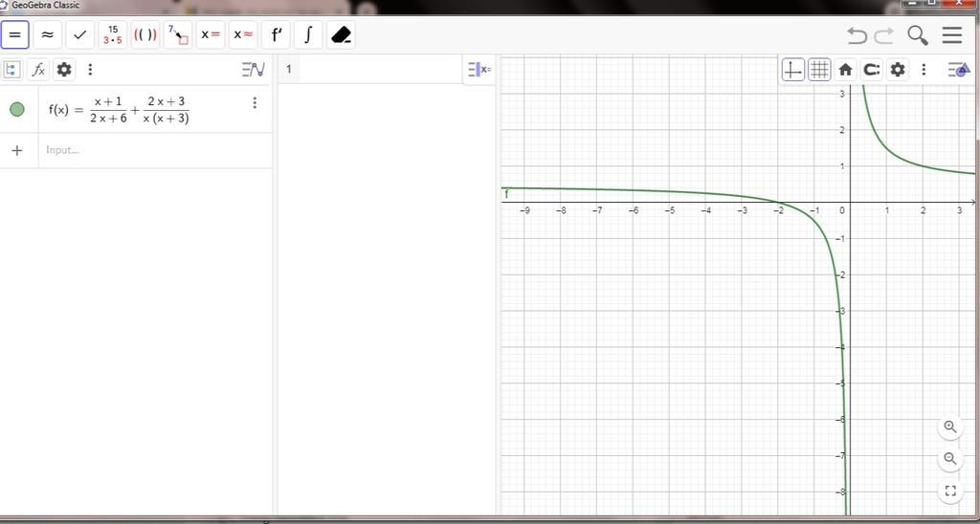Click the fx button in Algebra style bar
The image size is (980, 524).
coord(38,70)
